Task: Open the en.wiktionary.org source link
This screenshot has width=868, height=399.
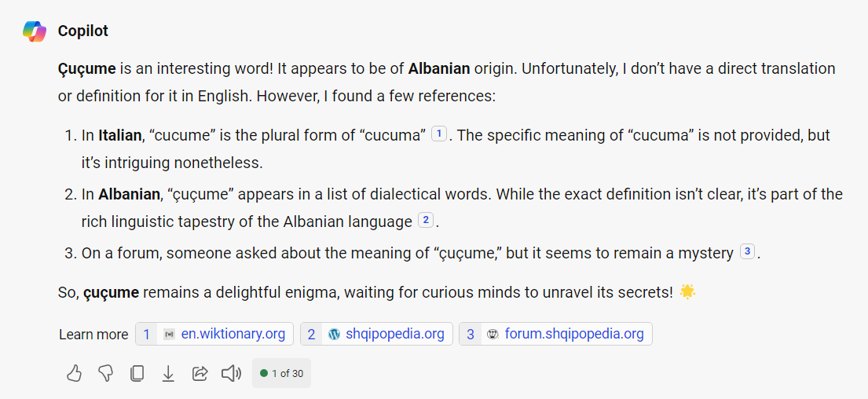Action: pyautogui.click(x=233, y=334)
